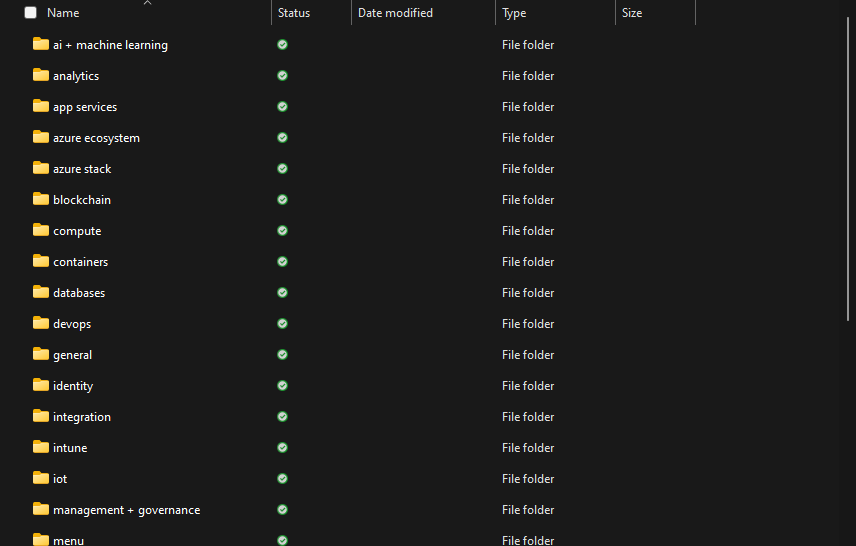Click the sync status icon for analytics
The width and height of the screenshot is (856, 546).
(x=282, y=75)
